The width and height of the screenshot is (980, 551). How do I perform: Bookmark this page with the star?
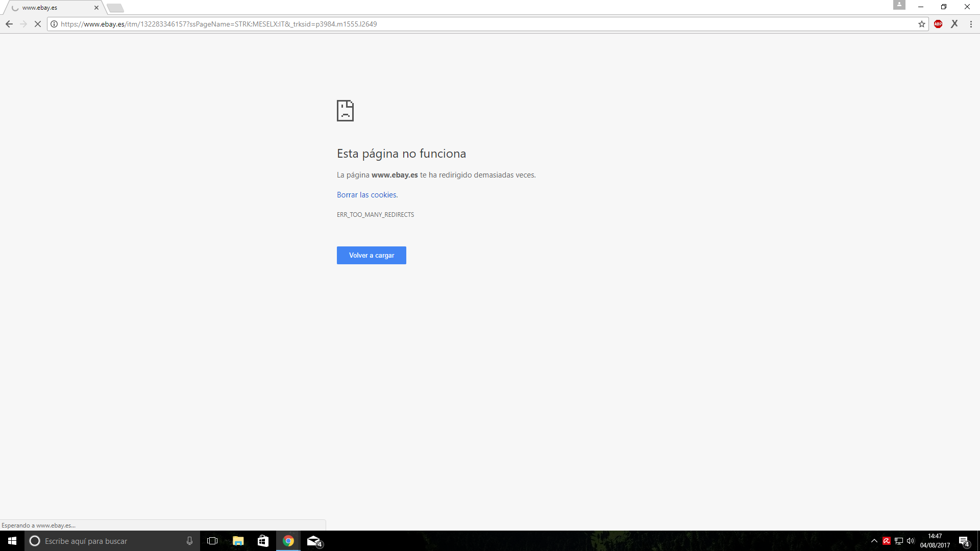[x=922, y=24]
